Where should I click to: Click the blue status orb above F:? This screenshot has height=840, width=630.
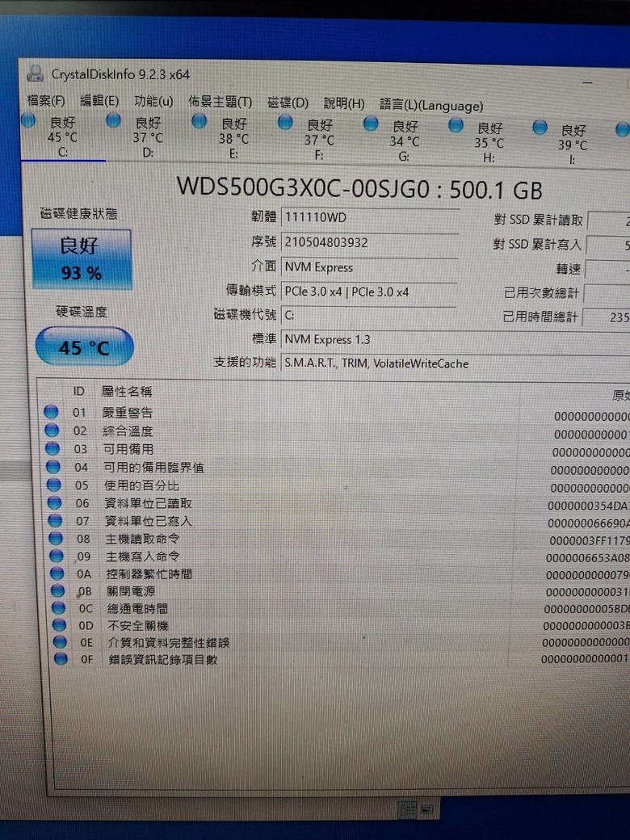285,123
